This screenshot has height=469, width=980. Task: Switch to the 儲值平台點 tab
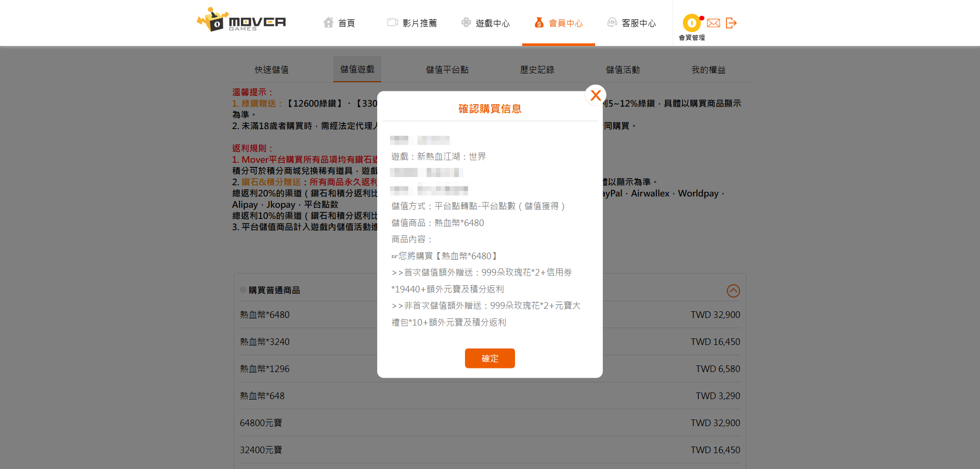tap(447, 69)
